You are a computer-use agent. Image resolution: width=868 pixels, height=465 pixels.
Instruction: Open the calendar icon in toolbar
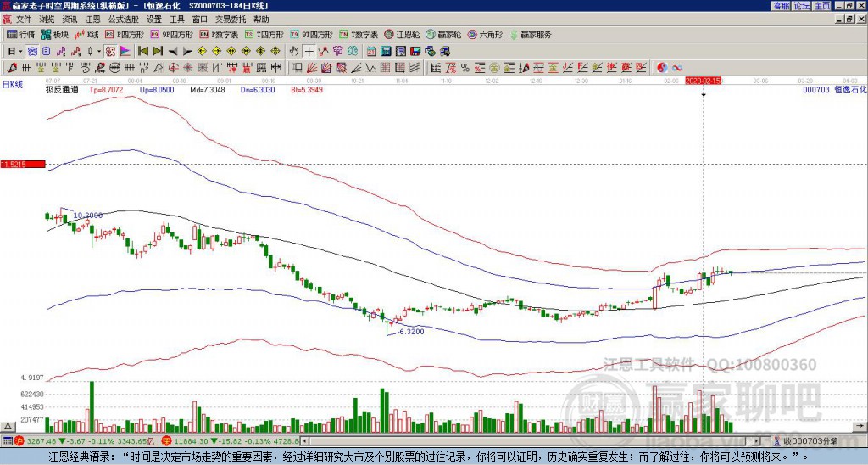371,51
